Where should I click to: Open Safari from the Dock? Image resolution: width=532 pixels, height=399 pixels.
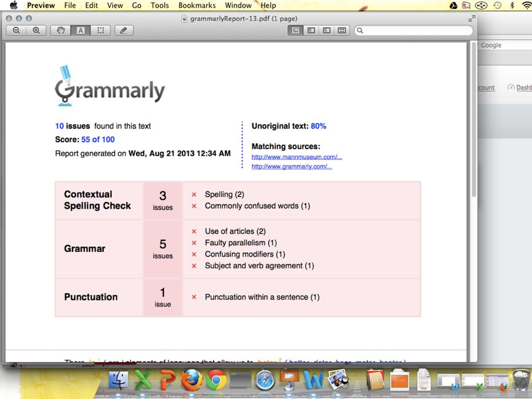pyautogui.click(x=265, y=380)
